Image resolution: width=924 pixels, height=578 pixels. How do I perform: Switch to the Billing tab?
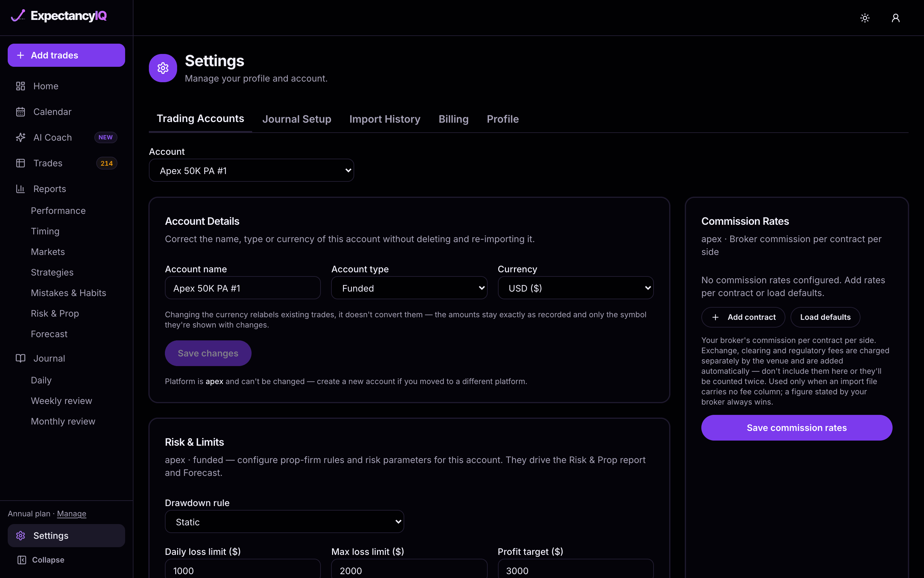(454, 119)
